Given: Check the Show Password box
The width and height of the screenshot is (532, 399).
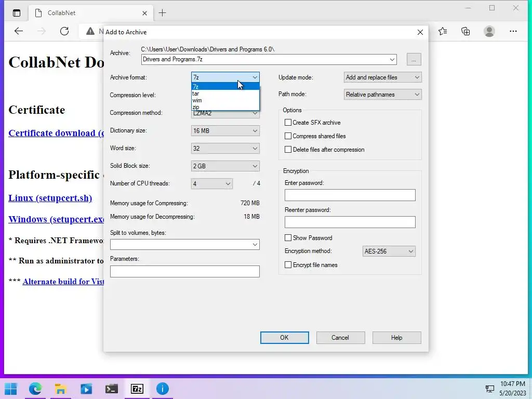Looking at the screenshot, I should (288, 238).
